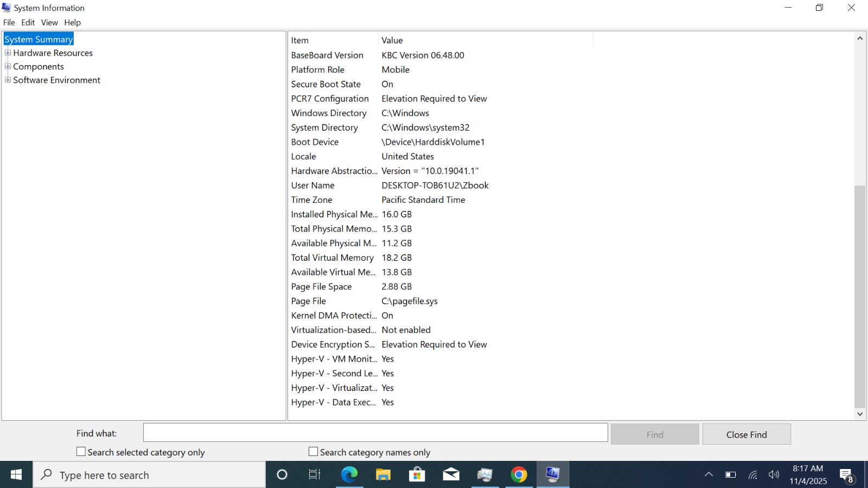
Task: Select System Summary in the tree
Action: [39, 40]
